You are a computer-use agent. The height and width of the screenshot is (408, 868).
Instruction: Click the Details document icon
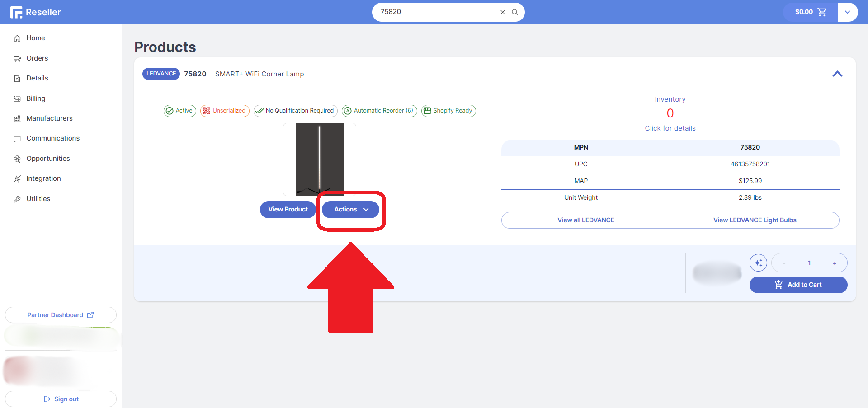17,79
